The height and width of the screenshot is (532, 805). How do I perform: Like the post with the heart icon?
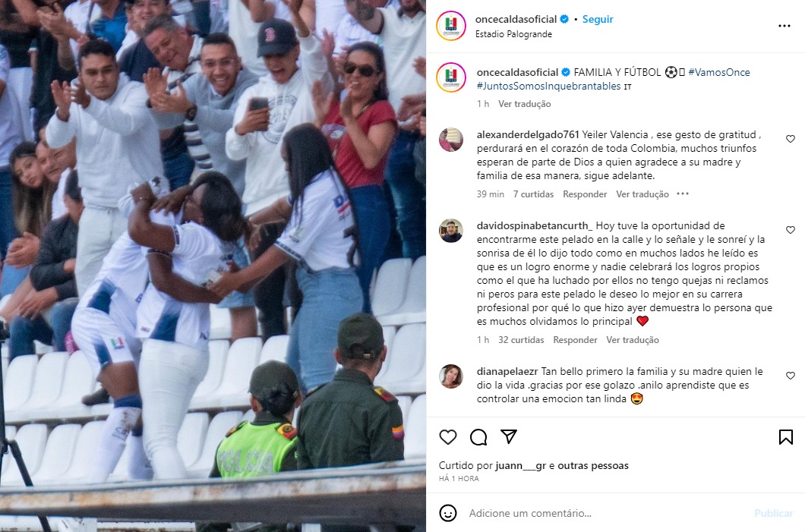click(x=447, y=437)
